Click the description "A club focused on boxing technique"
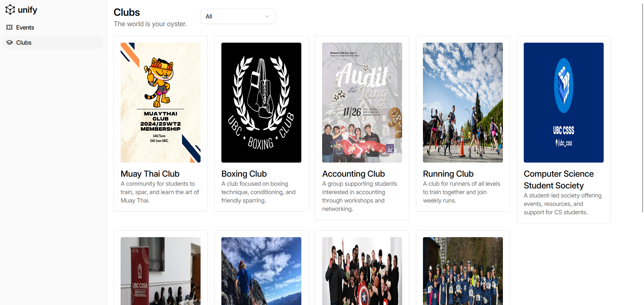644x305 pixels. click(x=259, y=192)
